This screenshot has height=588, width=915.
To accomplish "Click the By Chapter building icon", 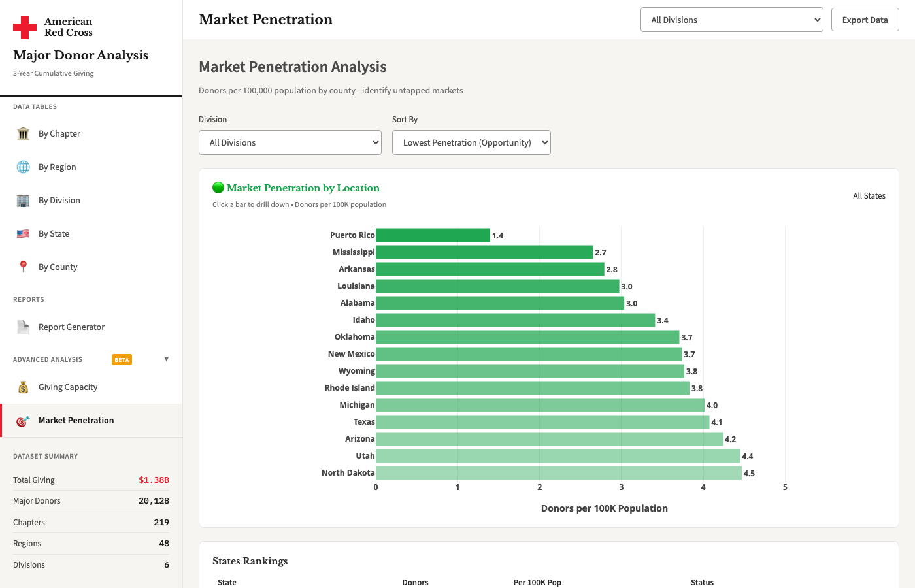I will tap(24, 134).
